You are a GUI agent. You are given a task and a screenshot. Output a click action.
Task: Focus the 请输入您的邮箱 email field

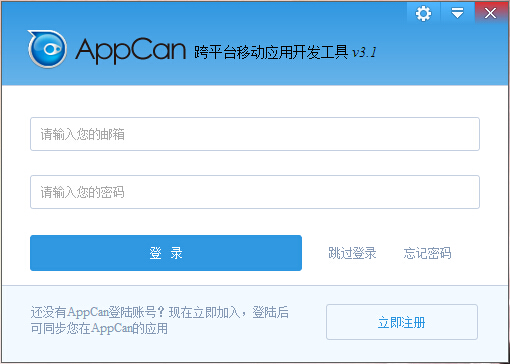(x=255, y=134)
